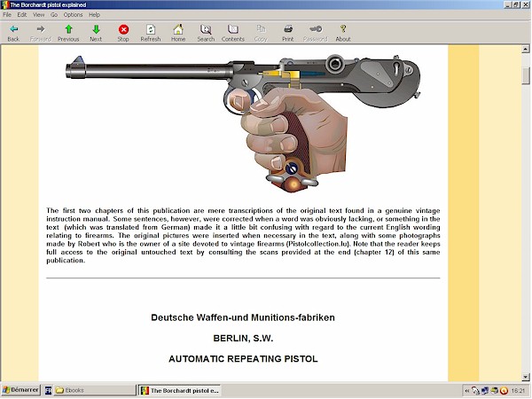The image size is (532, 399).
Task: Click the safely remove hardware tray icon
Action: (475, 391)
